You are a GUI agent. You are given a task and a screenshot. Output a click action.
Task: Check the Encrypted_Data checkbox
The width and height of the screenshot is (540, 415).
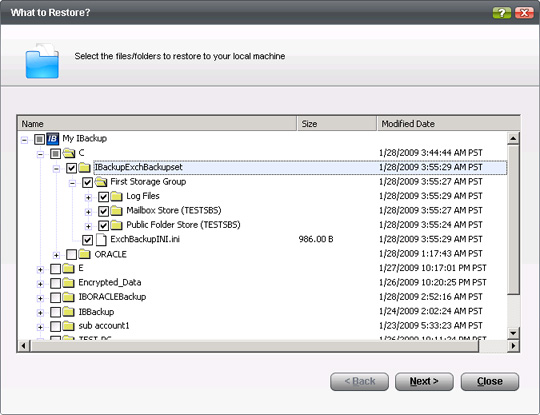[x=55, y=283]
